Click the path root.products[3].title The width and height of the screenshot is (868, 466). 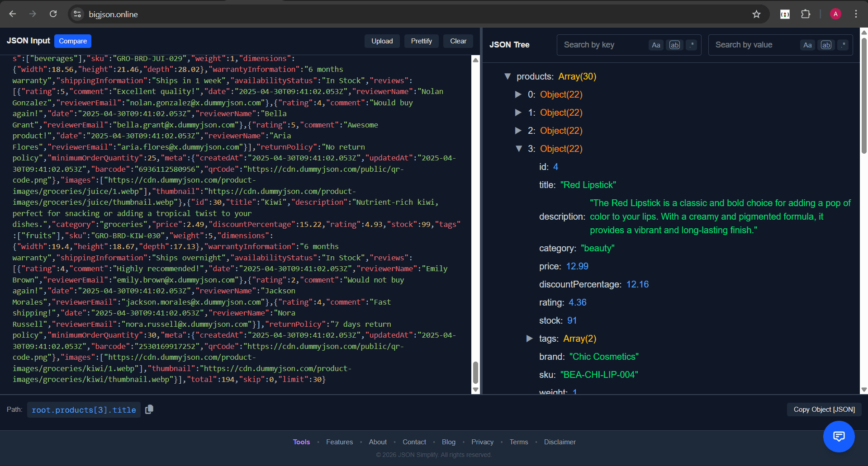[x=84, y=410]
